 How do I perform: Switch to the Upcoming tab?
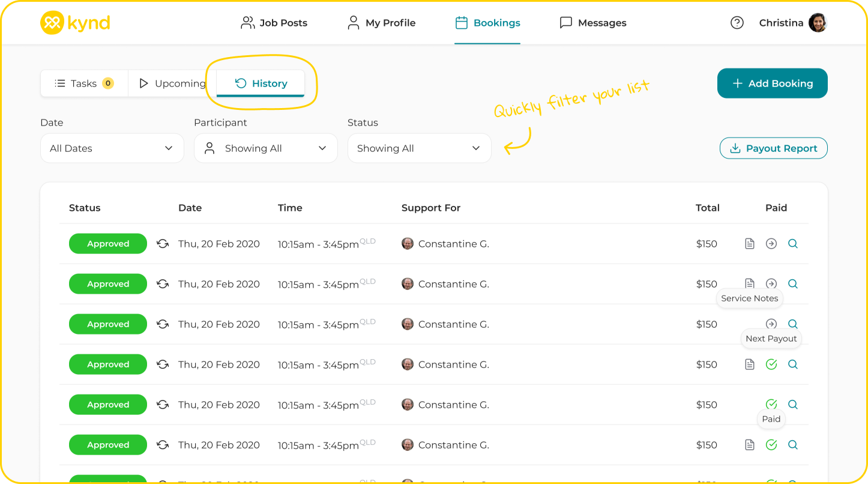pyautogui.click(x=172, y=83)
